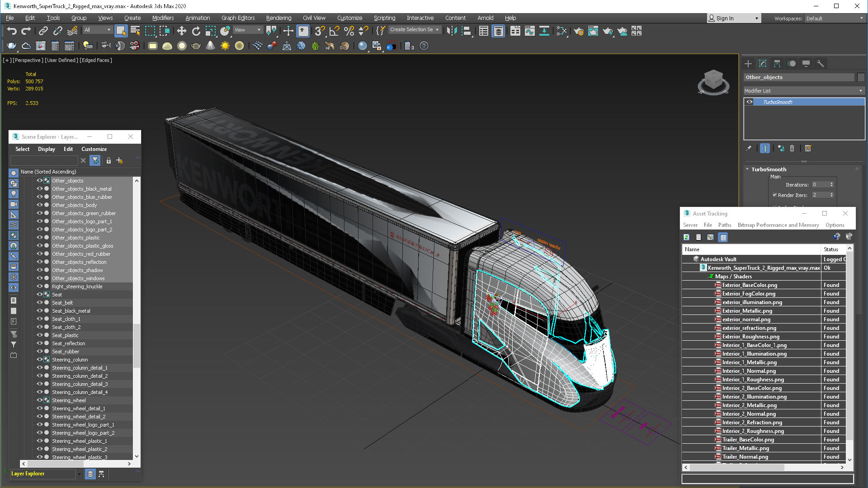Open the Workspaces Default dropdown
Screen dimensions: 868x488
pyautogui.click(x=835, y=19)
